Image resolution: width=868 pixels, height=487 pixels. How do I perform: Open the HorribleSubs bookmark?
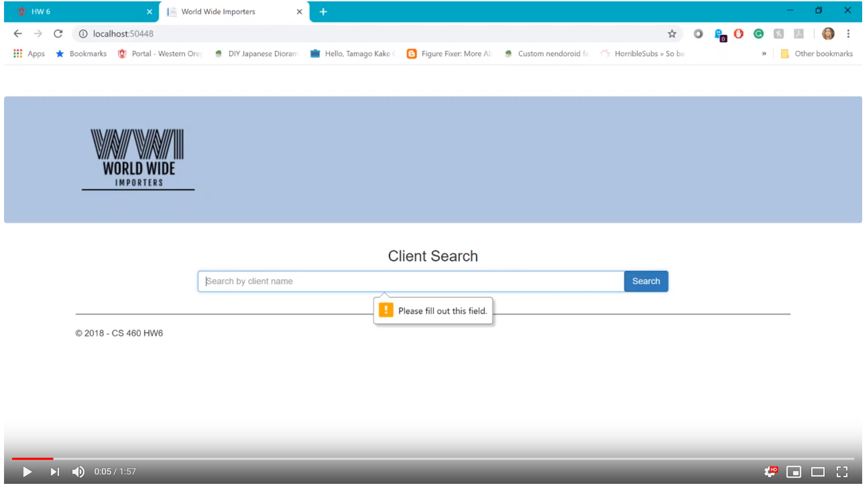642,54
